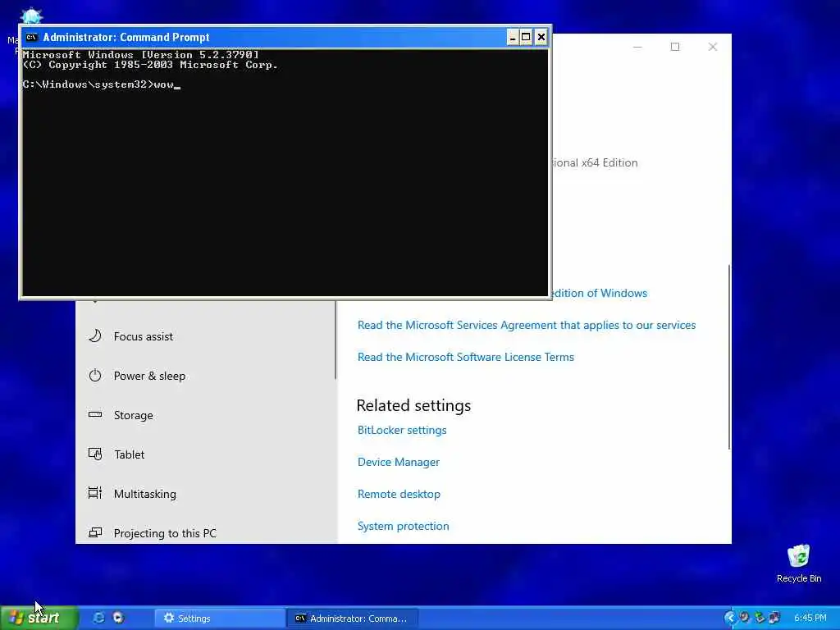The height and width of the screenshot is (630, 840).
Task: Open the Start menu
Action: (x=39, y=618)
